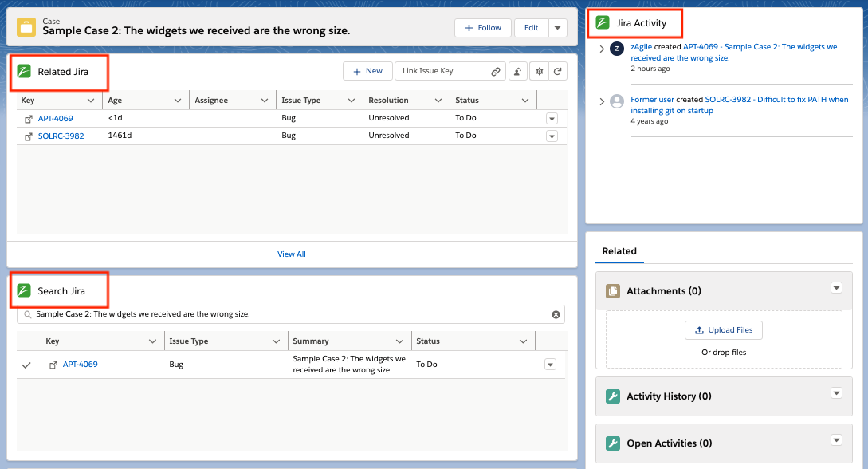The height and width of the screenshot is (469, 868).
Task: Open the Related Jira gear settings
Action: (540, 71)
